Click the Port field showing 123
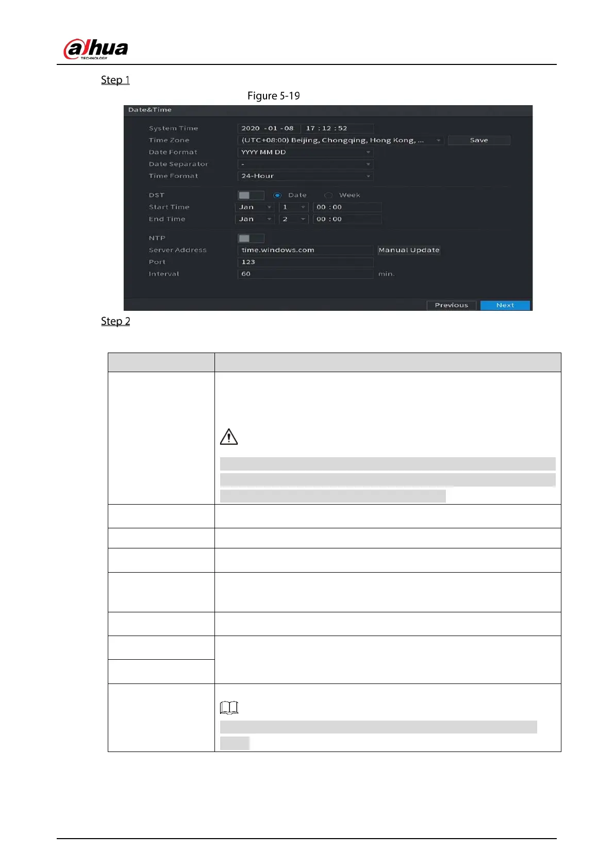 (305, 262)
